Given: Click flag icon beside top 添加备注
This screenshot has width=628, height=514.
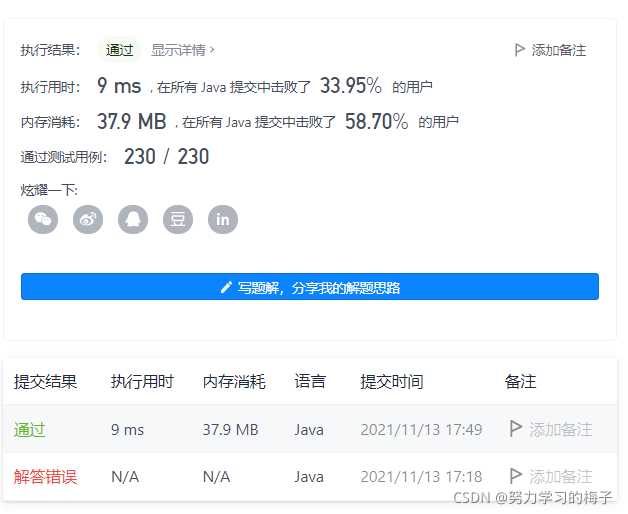Looking at the screenshot, I should (x=519, y=50).
